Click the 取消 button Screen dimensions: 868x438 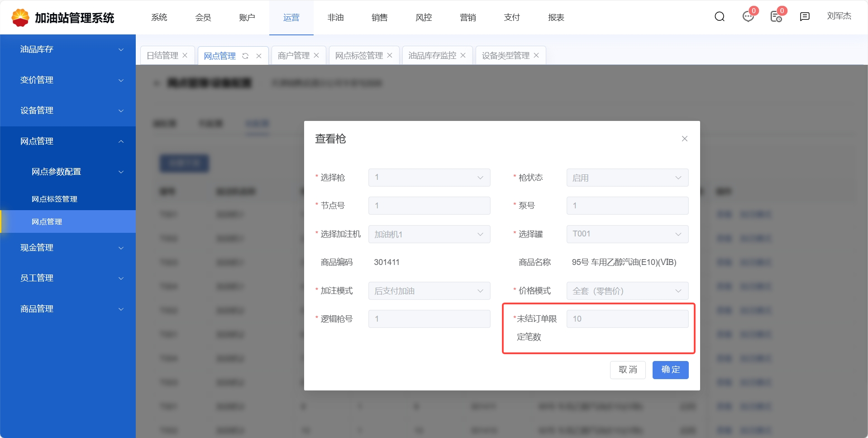point(627,370)
